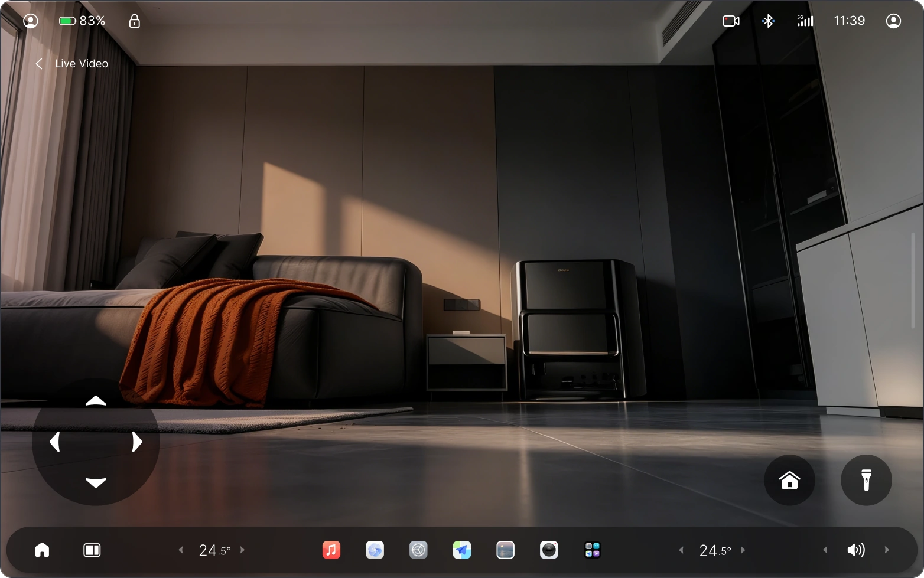Launch the navigation app with the paper plane
Image resolution: width=924 pixels, height=578 pixels.
462,550
